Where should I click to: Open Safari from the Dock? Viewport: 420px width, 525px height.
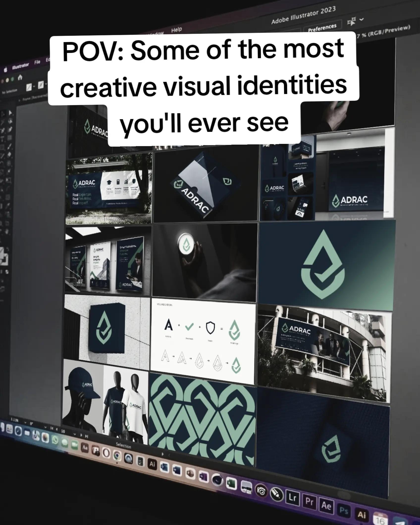point(18,431)
